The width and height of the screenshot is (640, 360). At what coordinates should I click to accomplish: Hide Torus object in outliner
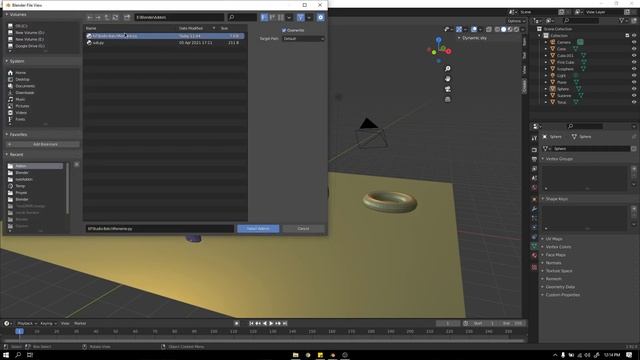pos(634,102)
